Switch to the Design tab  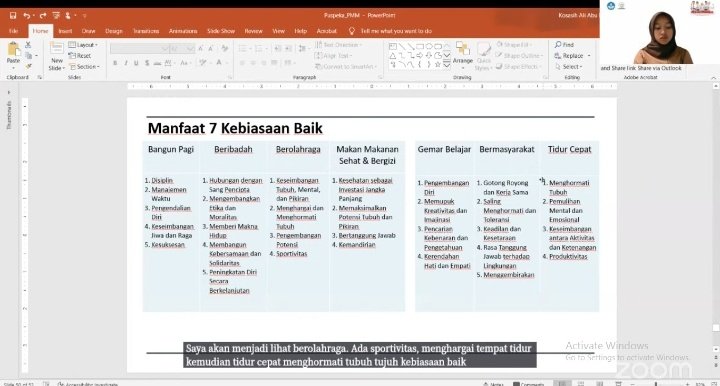point(114,31)
